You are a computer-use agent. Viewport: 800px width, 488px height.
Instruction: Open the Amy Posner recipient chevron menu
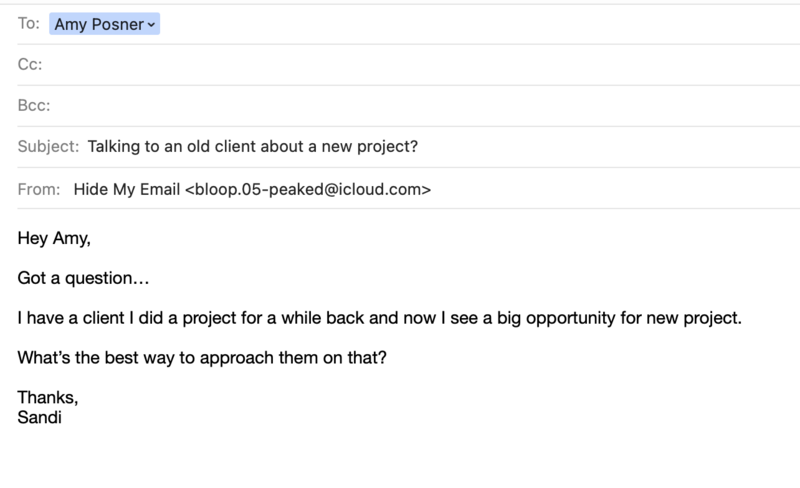tap(151, 25)
